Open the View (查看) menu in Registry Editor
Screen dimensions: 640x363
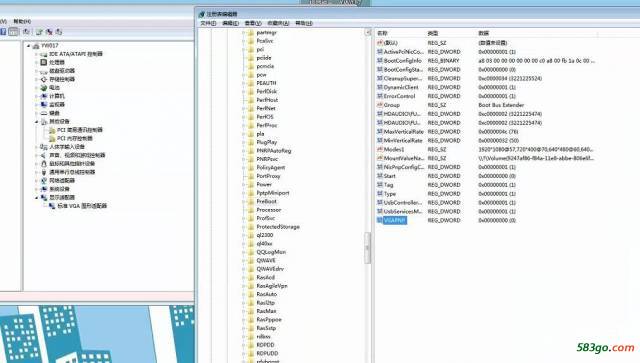(253, 23)
